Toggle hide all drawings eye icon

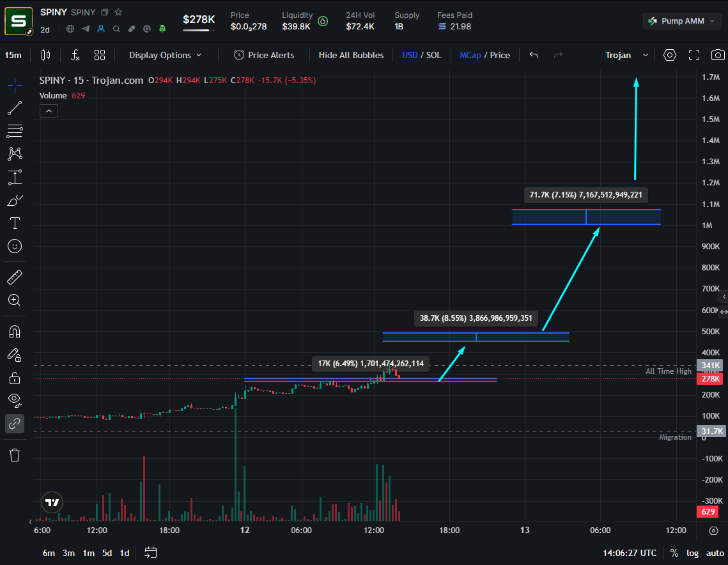click(15, 400)
